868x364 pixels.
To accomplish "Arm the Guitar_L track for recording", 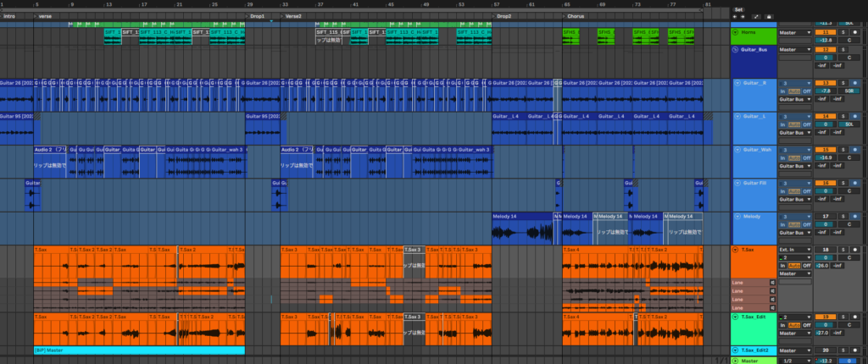I will (x=855, y=116).
